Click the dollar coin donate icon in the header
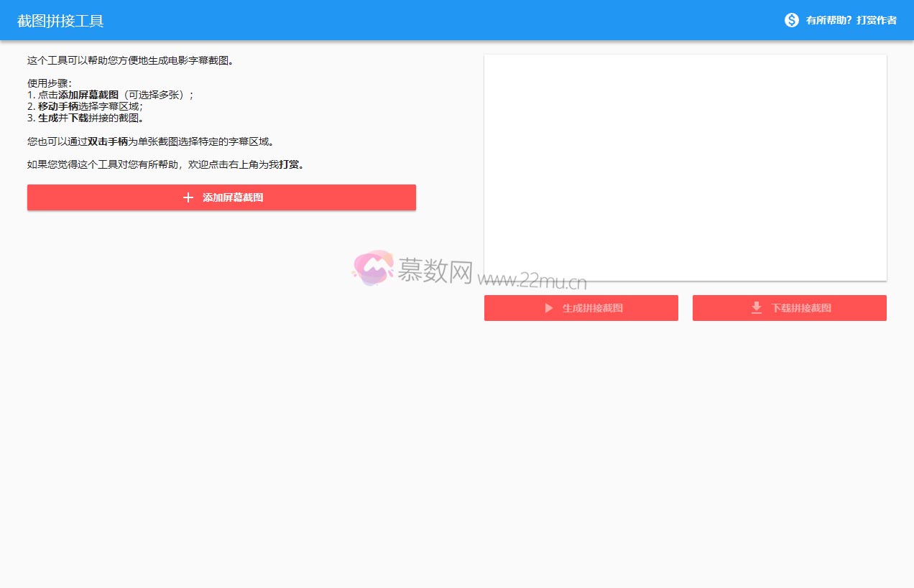Viewport: 914px width, 588px height. 791,20
